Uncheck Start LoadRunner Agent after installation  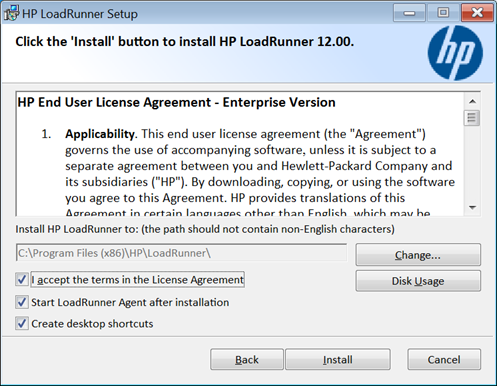point(22,302)
